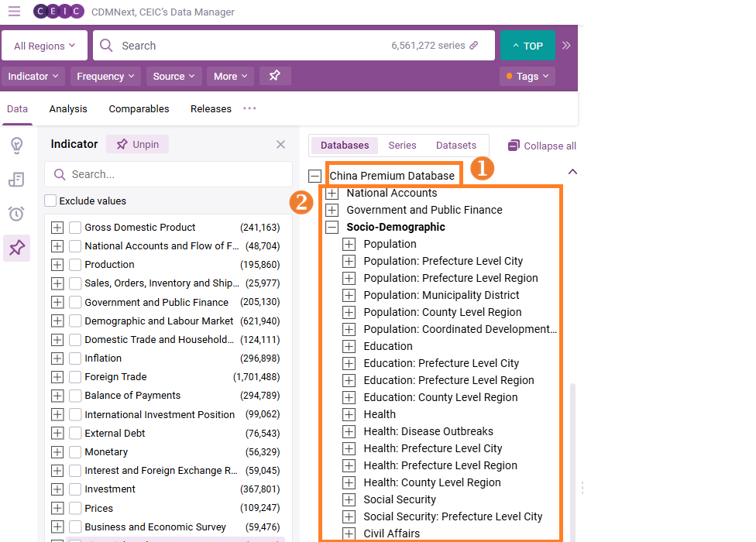Click the pin icon in the left sidebar
This screenshot has height=542, width=756.
pos(16,248)
